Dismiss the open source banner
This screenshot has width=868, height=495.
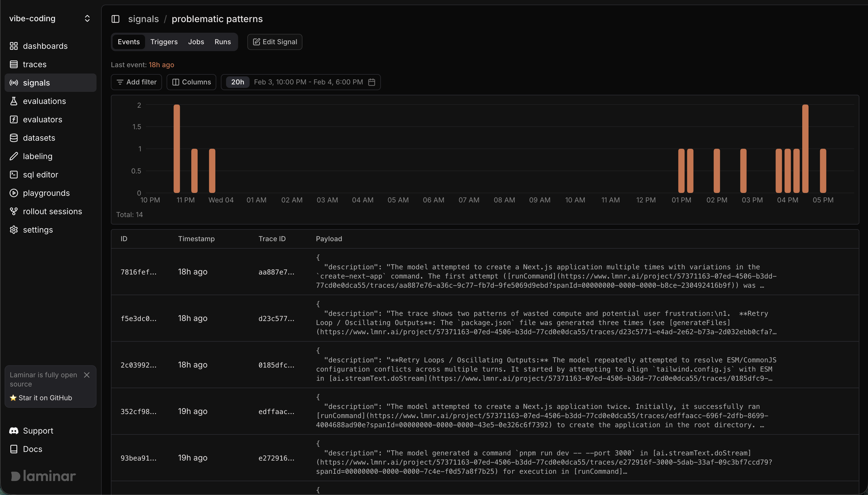point(86,375)
